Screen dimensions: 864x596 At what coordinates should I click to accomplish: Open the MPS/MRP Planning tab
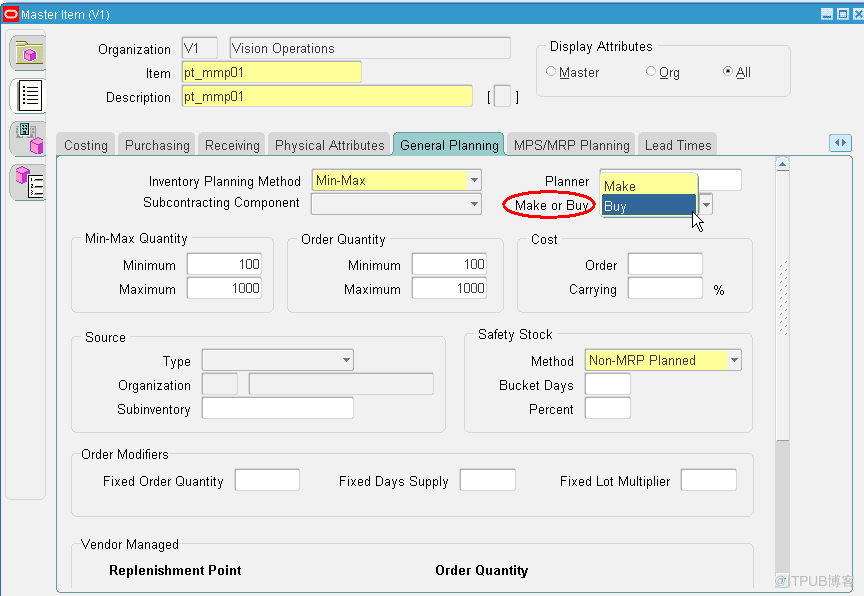tap(571, 145)
